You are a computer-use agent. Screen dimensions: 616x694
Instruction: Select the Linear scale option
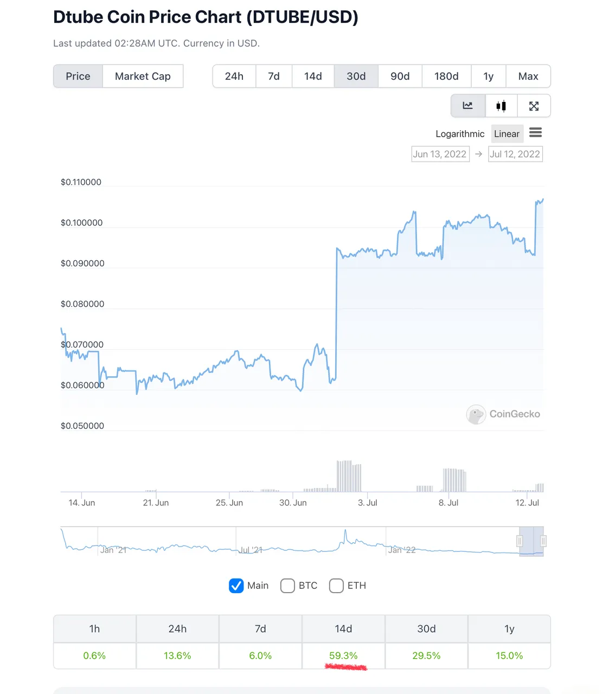point(506,134)
